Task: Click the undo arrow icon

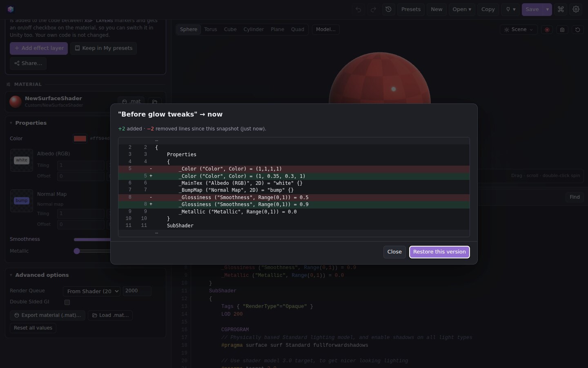Action: [358, 9]
